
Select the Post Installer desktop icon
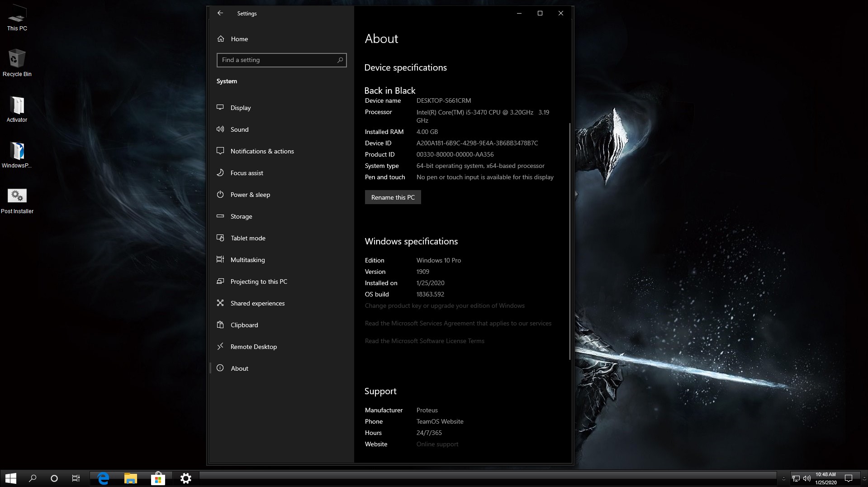point(17,201)
